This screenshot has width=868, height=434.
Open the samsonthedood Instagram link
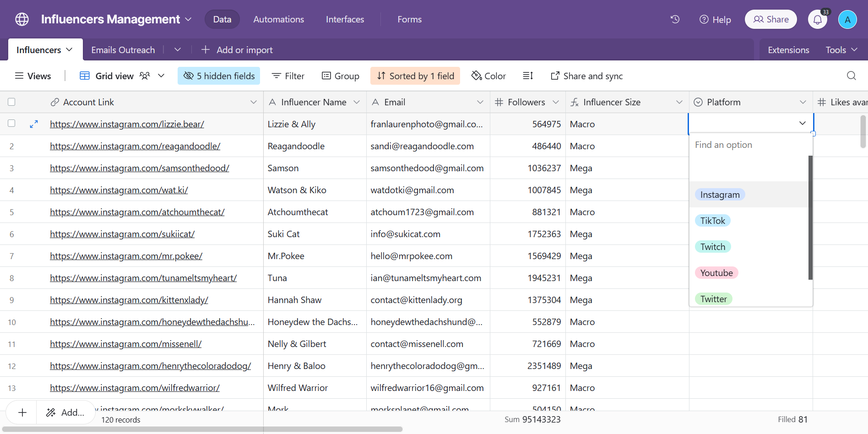pyautogui.click(x=140, y=168)
